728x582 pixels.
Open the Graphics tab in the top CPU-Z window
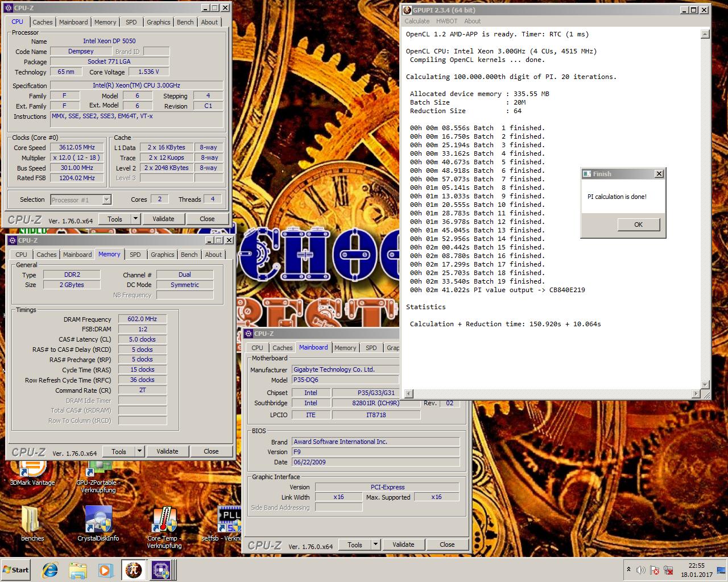pyautogui.click(x=158, y=22)
